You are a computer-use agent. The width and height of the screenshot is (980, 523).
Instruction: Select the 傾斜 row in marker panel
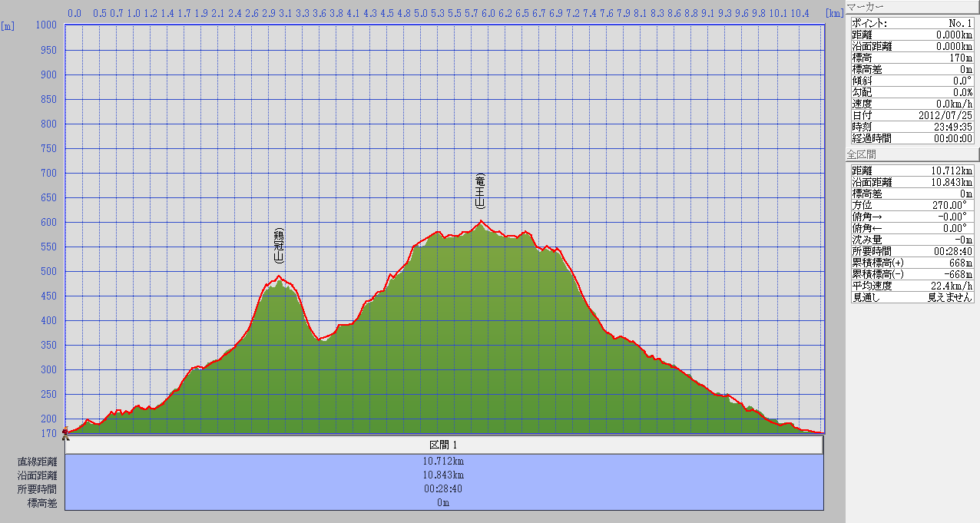coord(912,81)
